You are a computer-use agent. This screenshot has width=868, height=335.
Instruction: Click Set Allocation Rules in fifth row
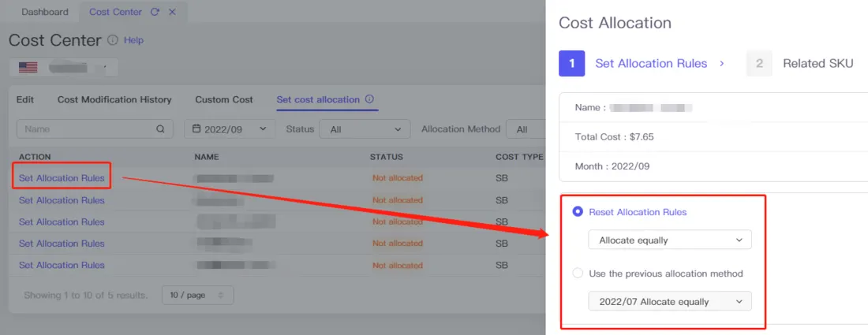click(62, 266)
